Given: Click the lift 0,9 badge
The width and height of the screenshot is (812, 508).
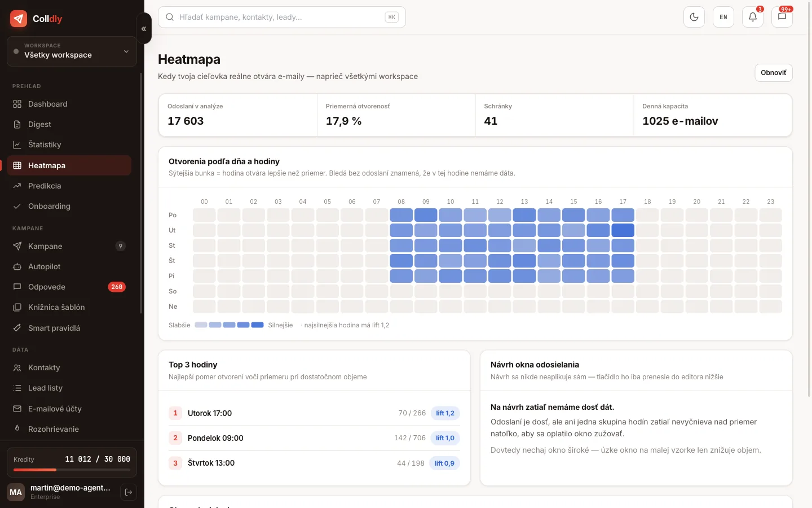Looking at the screenshot, I should (x=444, y=463).
